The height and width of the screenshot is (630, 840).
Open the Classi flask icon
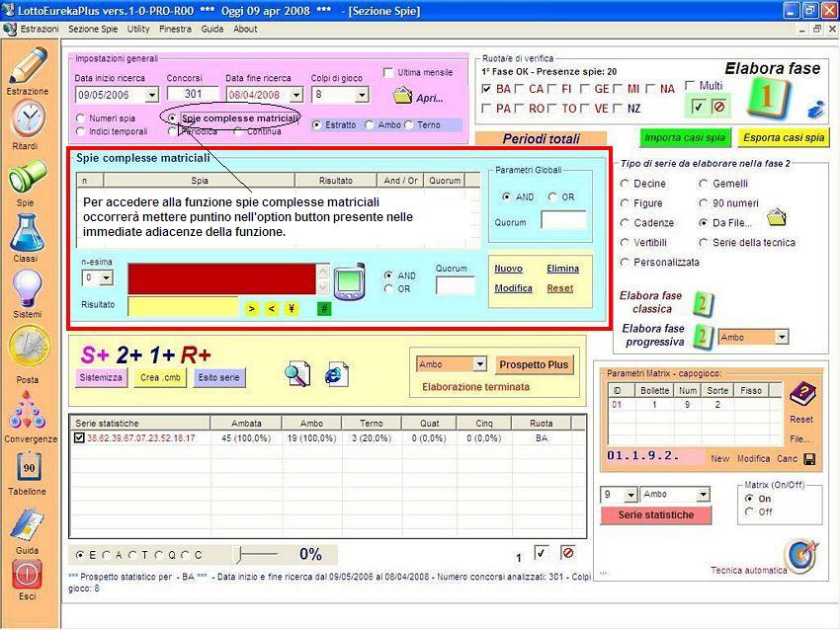tap(27, 233)
